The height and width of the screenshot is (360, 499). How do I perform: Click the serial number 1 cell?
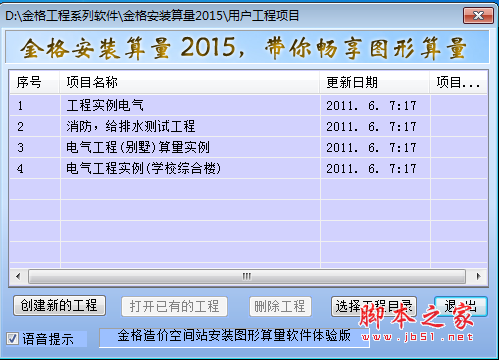coord(35,106)
